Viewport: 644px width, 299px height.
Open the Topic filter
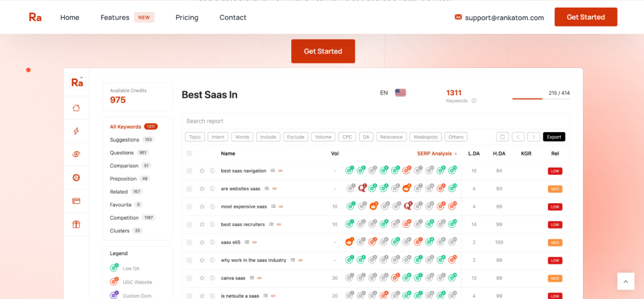click(195, 137)
